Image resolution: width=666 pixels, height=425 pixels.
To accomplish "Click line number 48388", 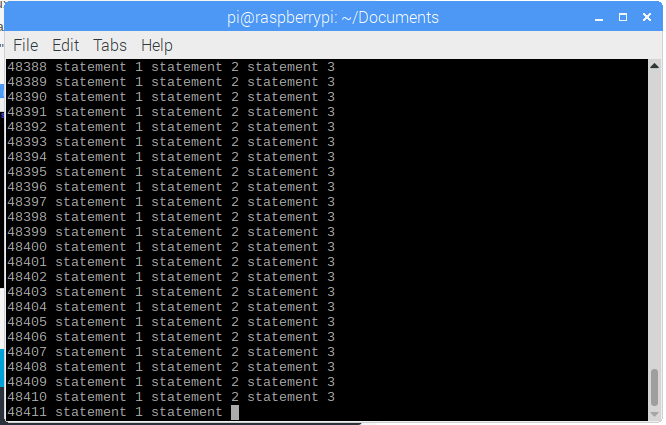I will (x=27, y=67).
